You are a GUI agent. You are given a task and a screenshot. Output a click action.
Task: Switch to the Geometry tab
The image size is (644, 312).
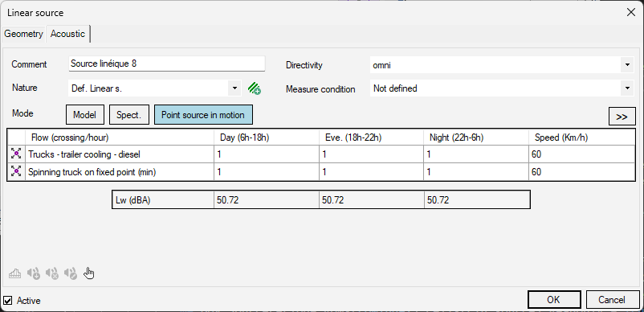point(23,34)
